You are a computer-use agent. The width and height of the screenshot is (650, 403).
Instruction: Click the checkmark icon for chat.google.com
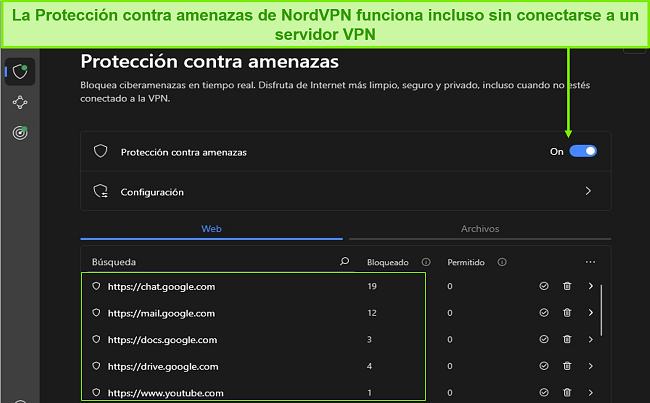tap(544, 286)
